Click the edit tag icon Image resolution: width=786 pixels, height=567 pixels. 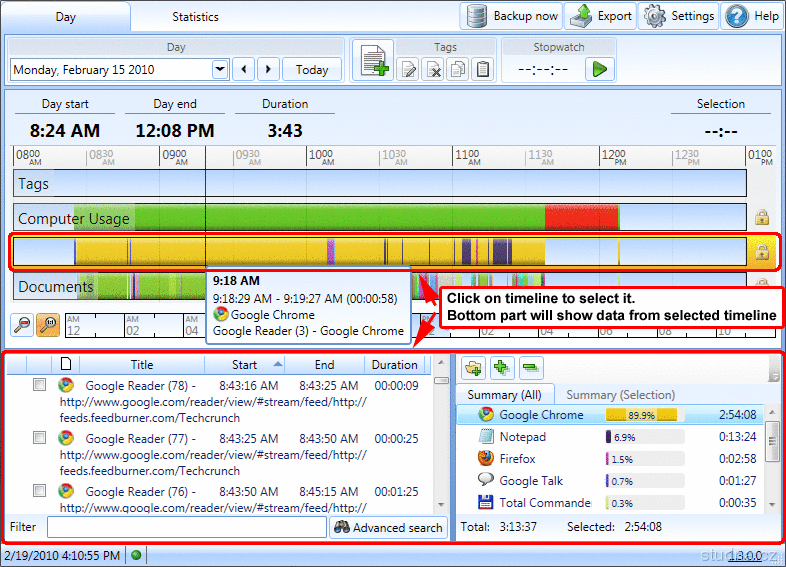click(x=408, y=69)
